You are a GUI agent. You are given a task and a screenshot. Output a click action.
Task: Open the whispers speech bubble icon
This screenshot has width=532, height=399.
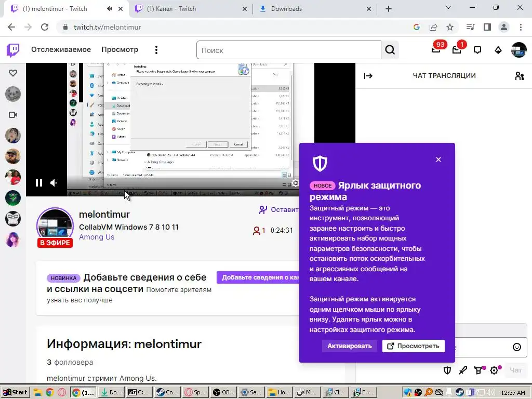click(x=477, y=50)
